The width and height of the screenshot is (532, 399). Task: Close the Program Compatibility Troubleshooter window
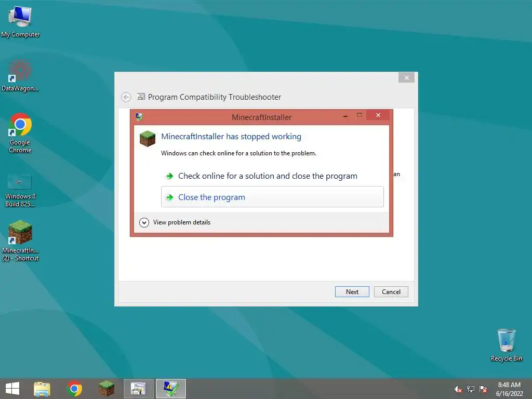(x=406, y=78)
